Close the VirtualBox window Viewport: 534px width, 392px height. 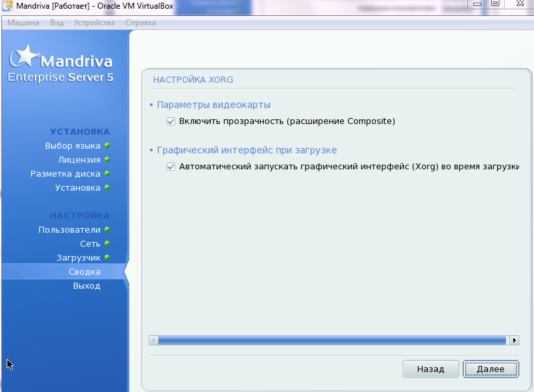tap(520, 4)
